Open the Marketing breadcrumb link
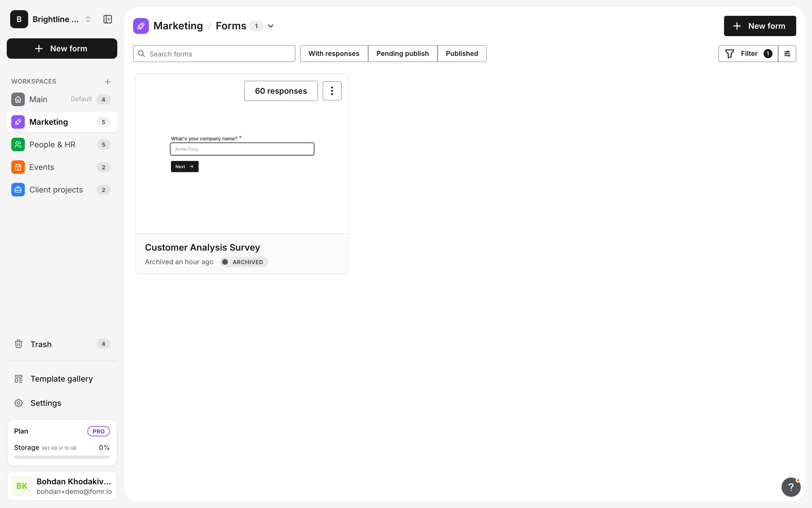Image resolution: width=812 pixels, height=508 pixels. click(x=178, y=26)
